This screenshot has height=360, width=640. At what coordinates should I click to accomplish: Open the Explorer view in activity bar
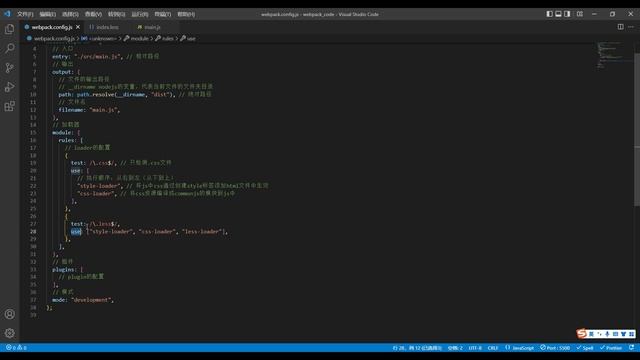click(9, 29)
